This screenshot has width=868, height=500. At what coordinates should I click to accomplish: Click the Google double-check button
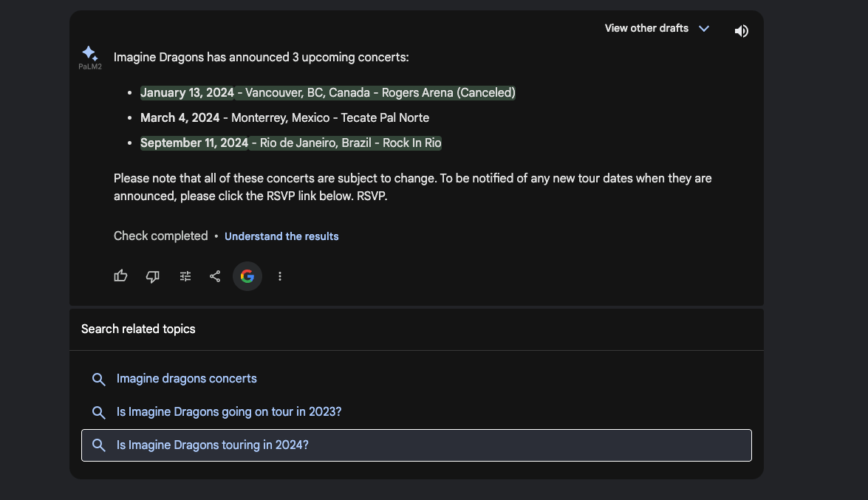click(247, 276)
